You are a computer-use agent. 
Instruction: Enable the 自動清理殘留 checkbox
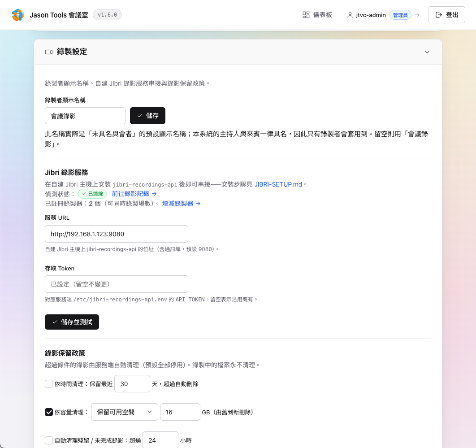click(x=48, y=440)
